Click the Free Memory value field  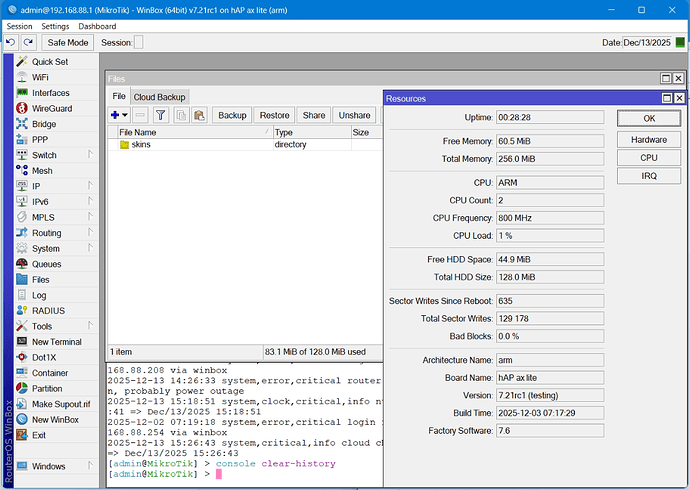(550, 141)
